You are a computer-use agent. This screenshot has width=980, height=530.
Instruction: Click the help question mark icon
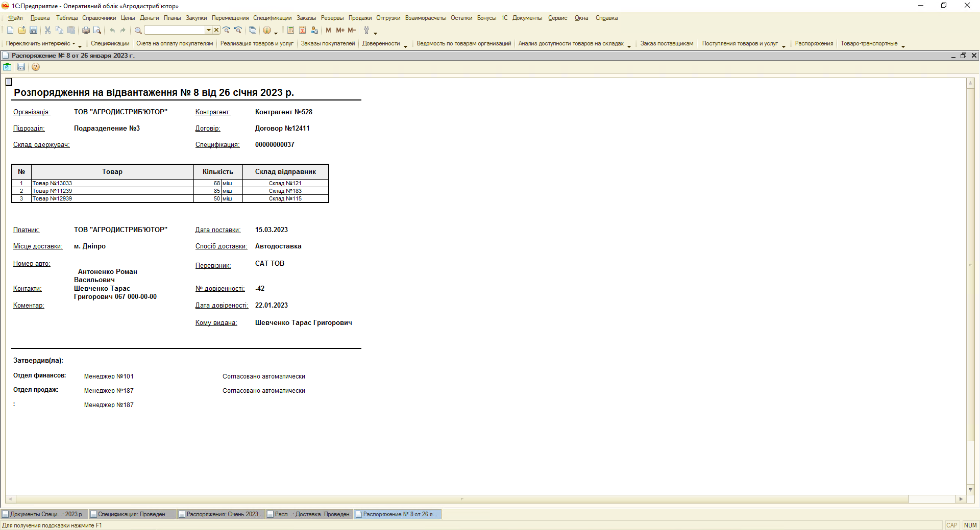36,67
